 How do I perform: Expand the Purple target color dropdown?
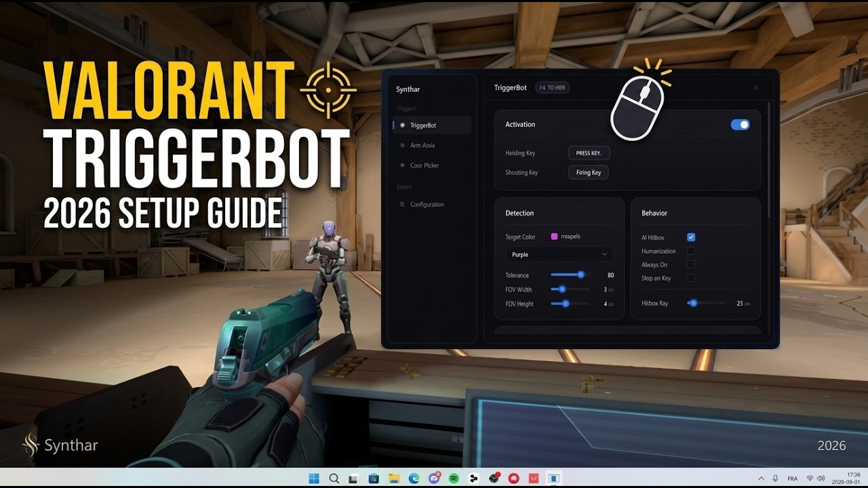coord(559,254)
